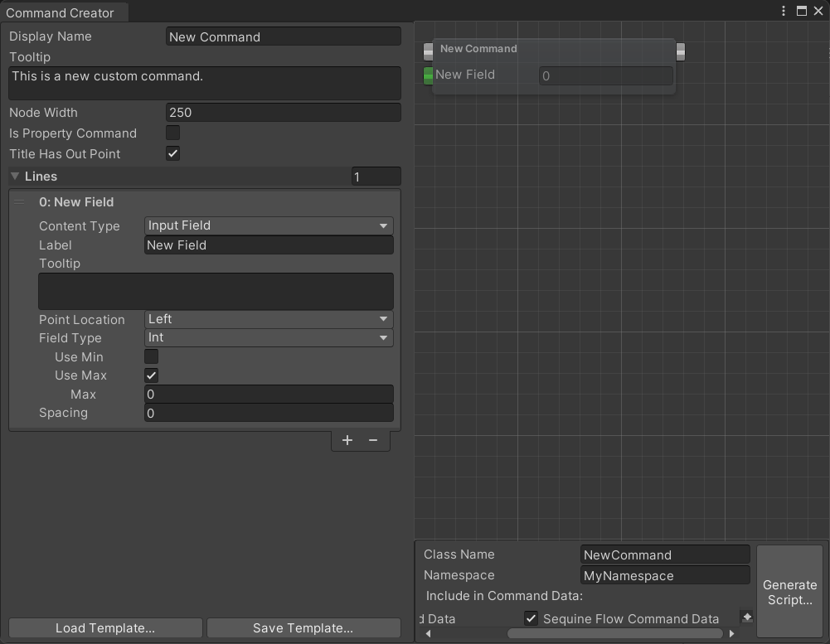Uncheck Title Has Out Point
This screenshot has height=644, width=830.
click(x=172, y=153)
